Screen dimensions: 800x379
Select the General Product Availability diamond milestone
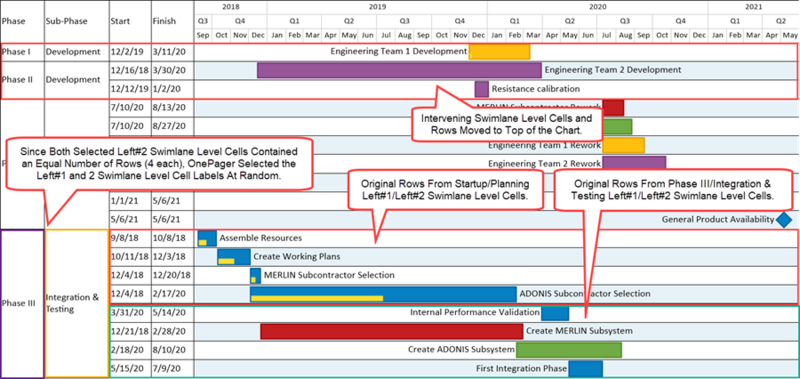784,219
